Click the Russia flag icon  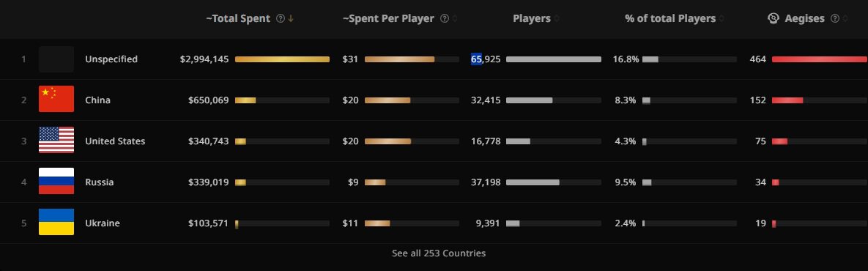point(56,182)
